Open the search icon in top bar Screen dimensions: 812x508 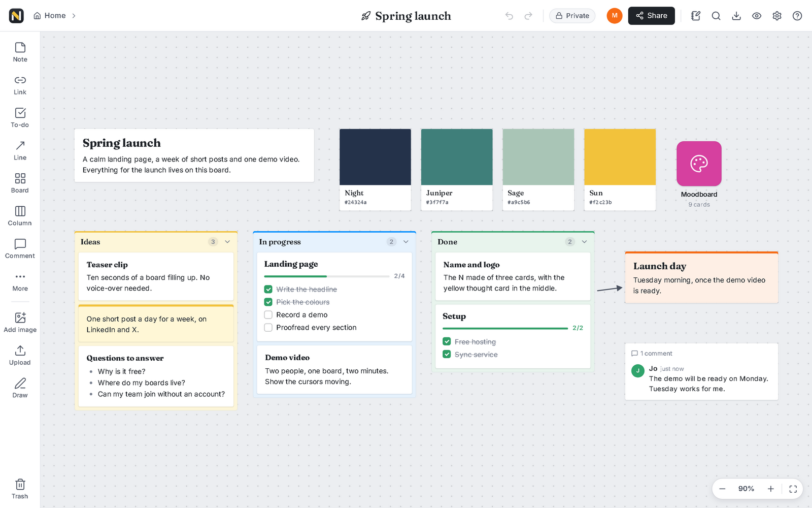click(716, 16)
